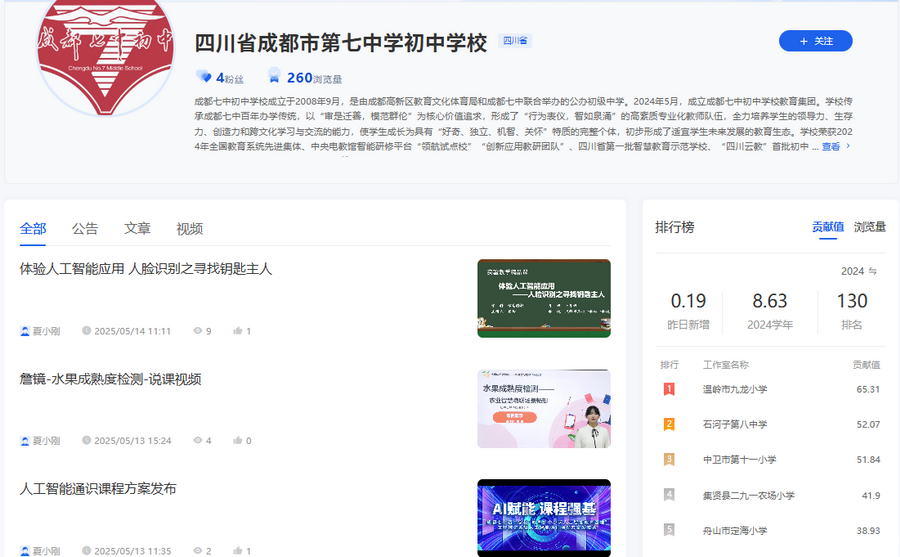The width and height of the screenshot is (900, 557).
Task: Select the 四川省 province tag
Action: [516, 42]
